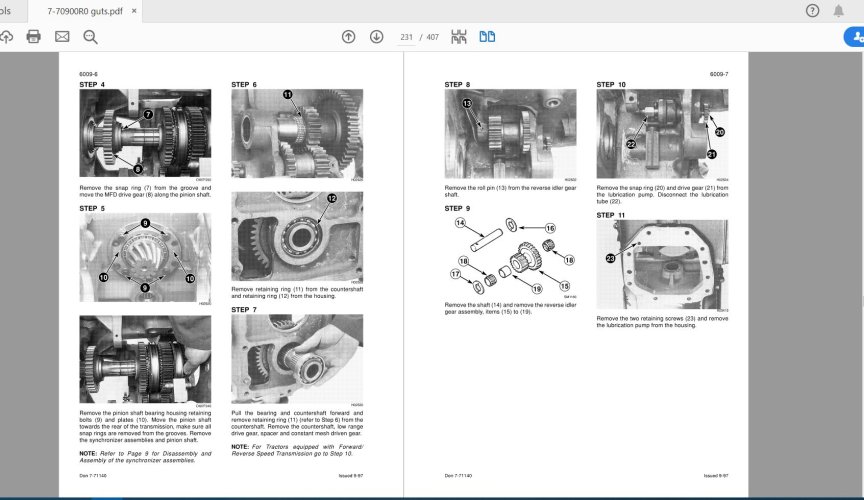Click total pages text "407"
This screenshot has width=864, height=500.
click(x=433, y=37)
